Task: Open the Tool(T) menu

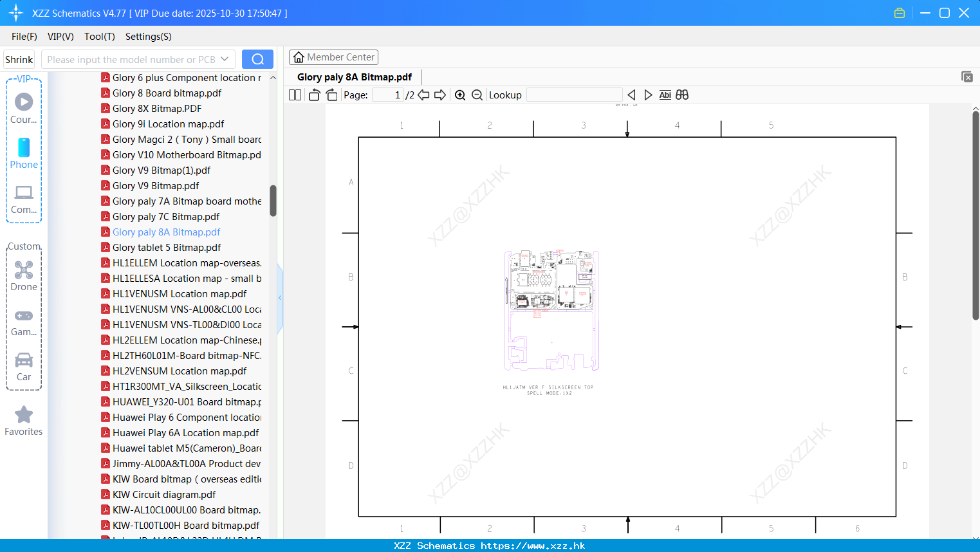Action: point(100,37)
